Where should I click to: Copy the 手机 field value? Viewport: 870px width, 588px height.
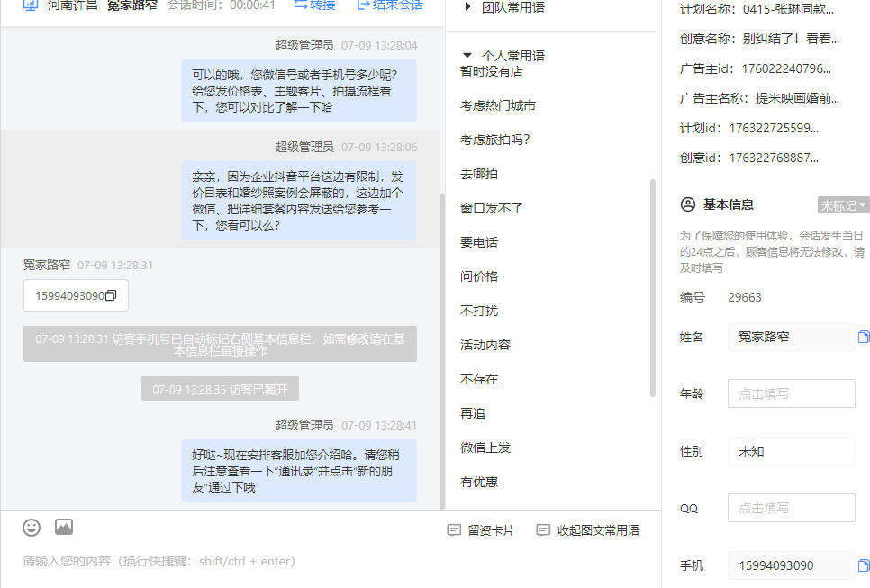coord(864,565)
